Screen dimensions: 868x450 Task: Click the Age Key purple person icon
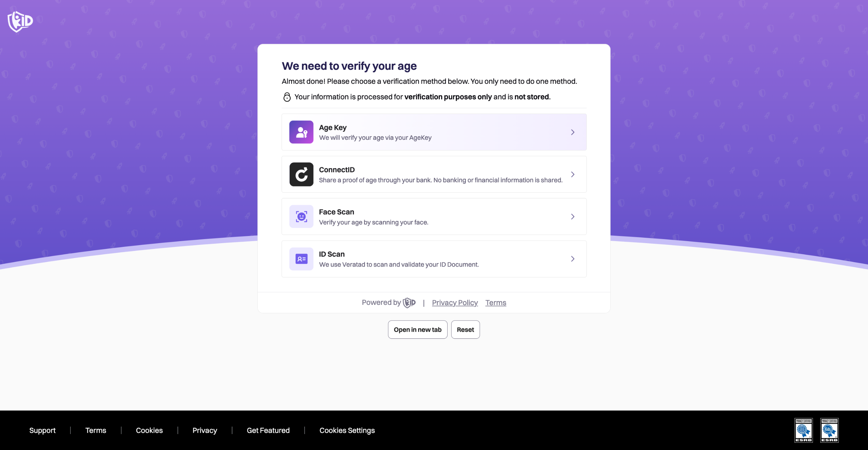301,132
